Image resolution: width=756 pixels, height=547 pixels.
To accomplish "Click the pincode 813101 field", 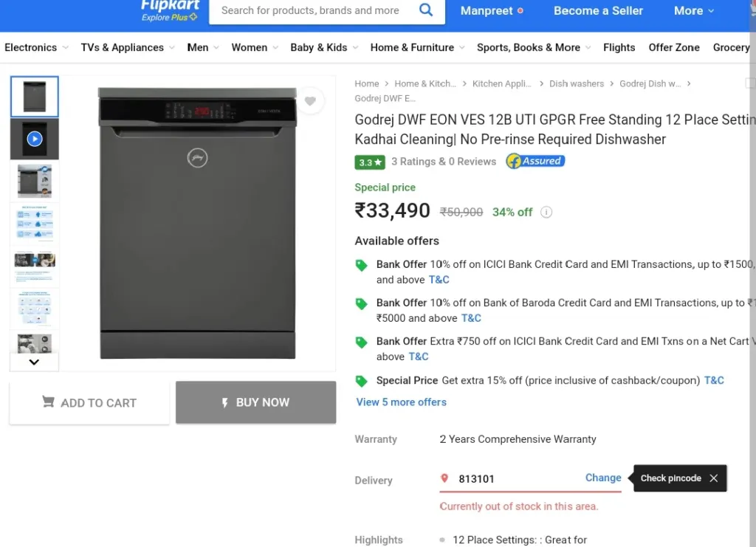I will (x=511, y=478).
